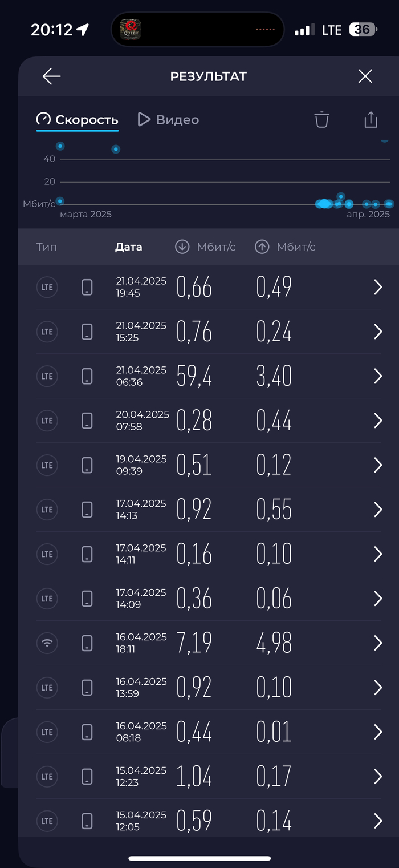Tap LTE icon on 15.04.2025 12:23 row

[47, 777]
